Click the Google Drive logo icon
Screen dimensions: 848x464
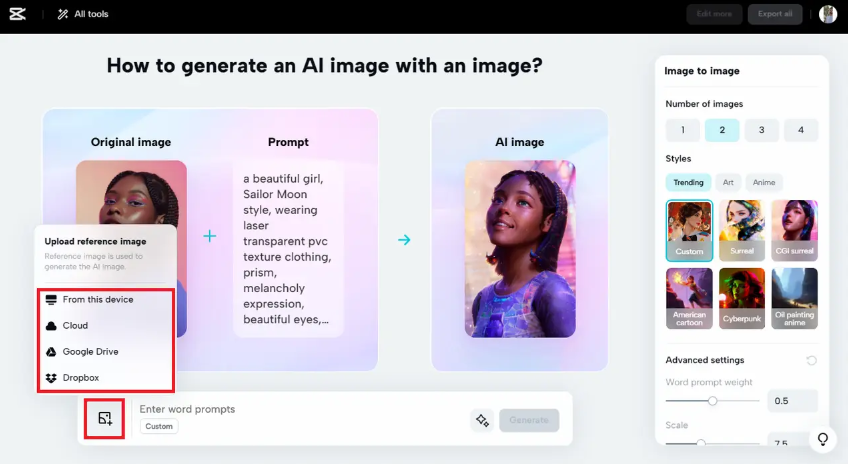[51, 352]
